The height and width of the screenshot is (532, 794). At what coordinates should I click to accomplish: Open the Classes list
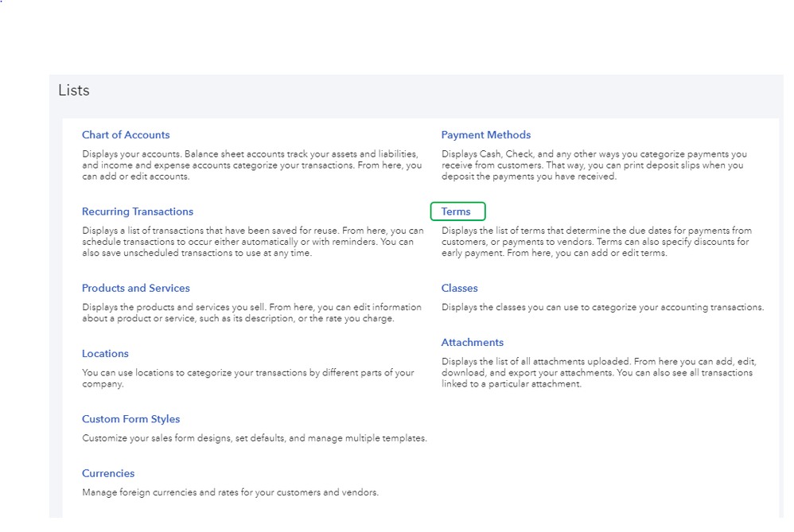tap(460, 288)
